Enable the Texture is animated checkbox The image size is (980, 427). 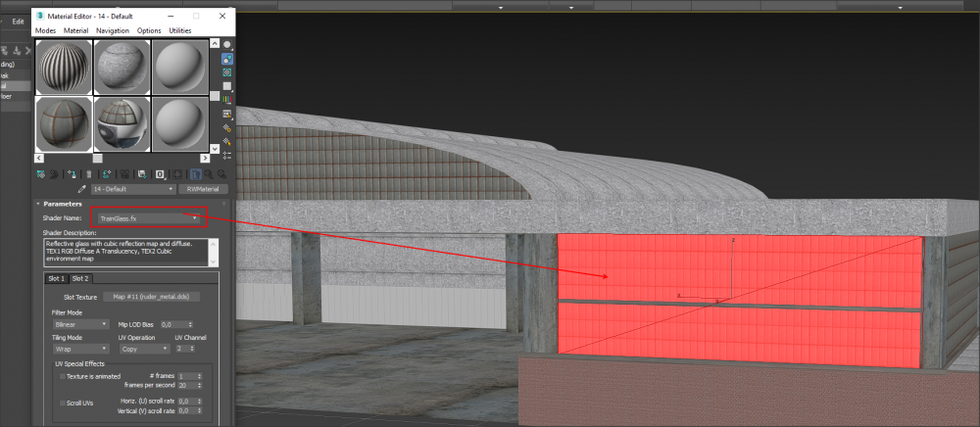[63, 375]
